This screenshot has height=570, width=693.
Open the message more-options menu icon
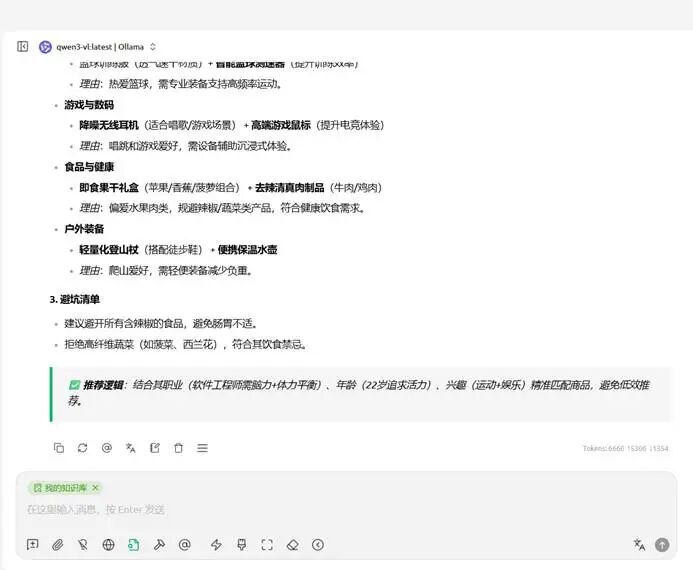pyautogui.click(x=202, y=448)
